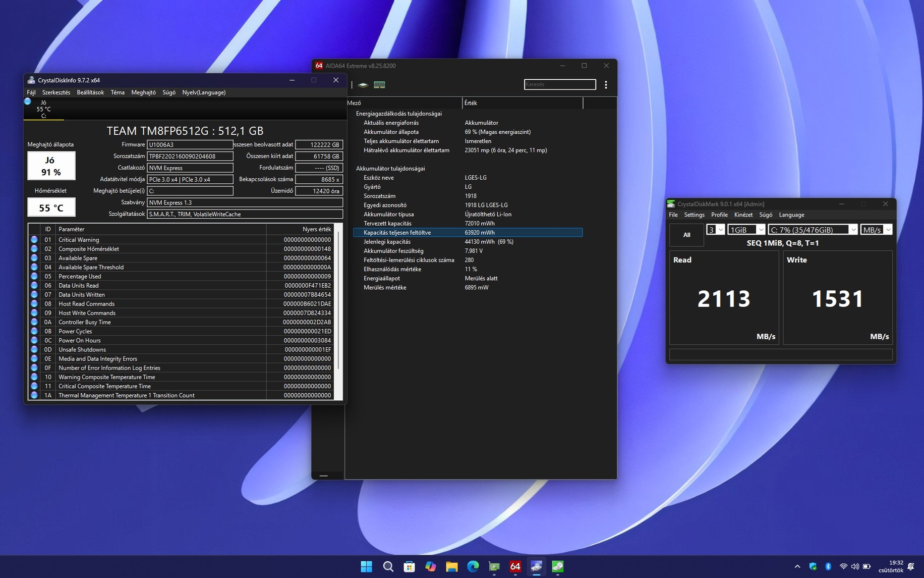
Task: Select the C: drive status indicator in CrystalDiskInfo
Action: tap(43, 109)
